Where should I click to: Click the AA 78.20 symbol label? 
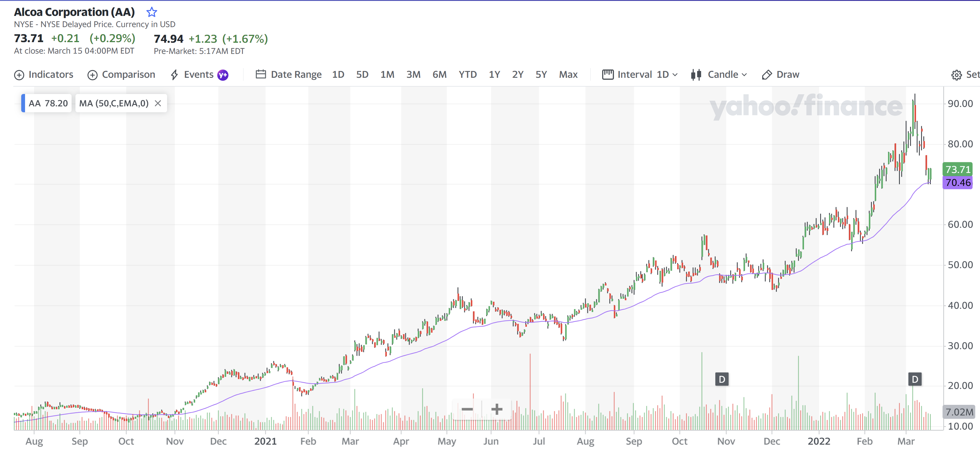48,103
